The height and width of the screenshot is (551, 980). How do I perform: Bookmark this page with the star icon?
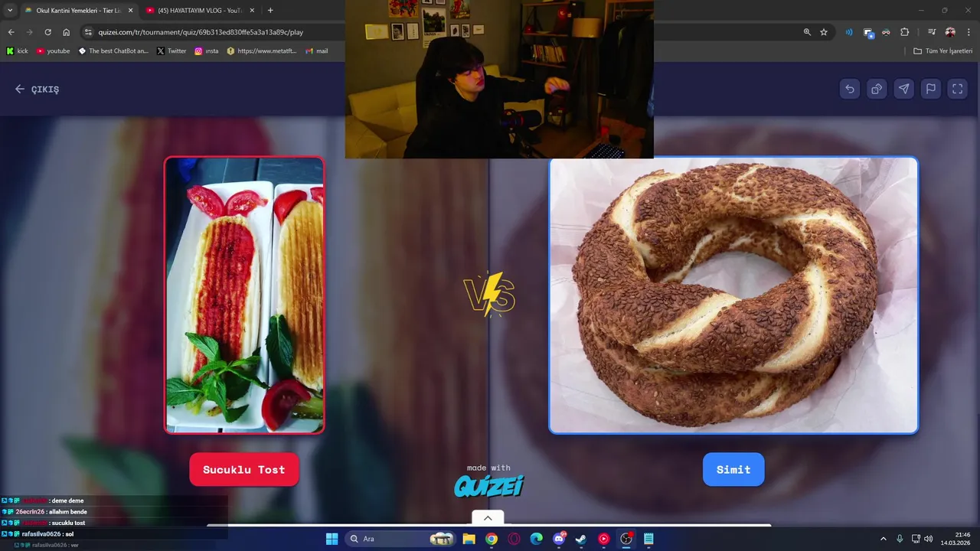click(824, 32)
